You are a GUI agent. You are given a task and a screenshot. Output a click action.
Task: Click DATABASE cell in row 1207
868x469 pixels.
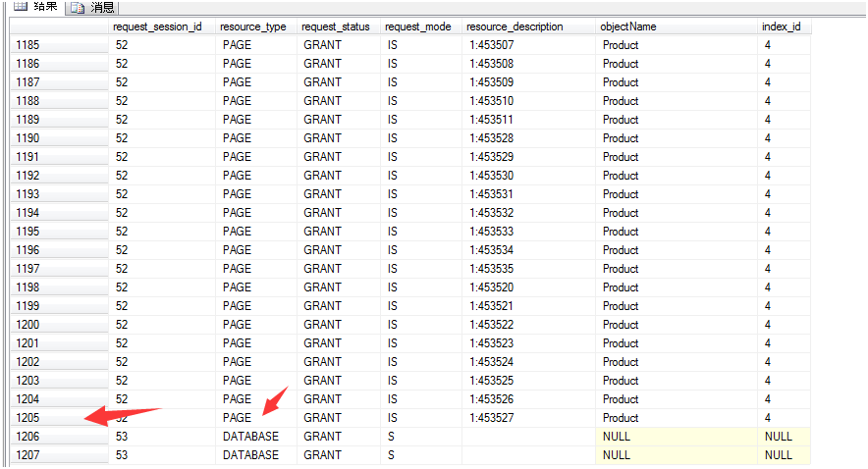coord(256,455)
